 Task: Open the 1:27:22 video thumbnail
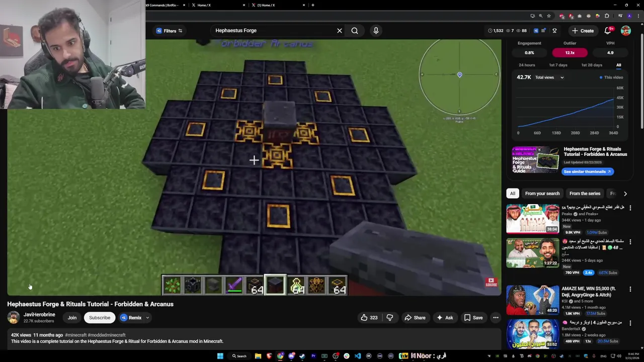pyautogui.click(x=532, y=253)
